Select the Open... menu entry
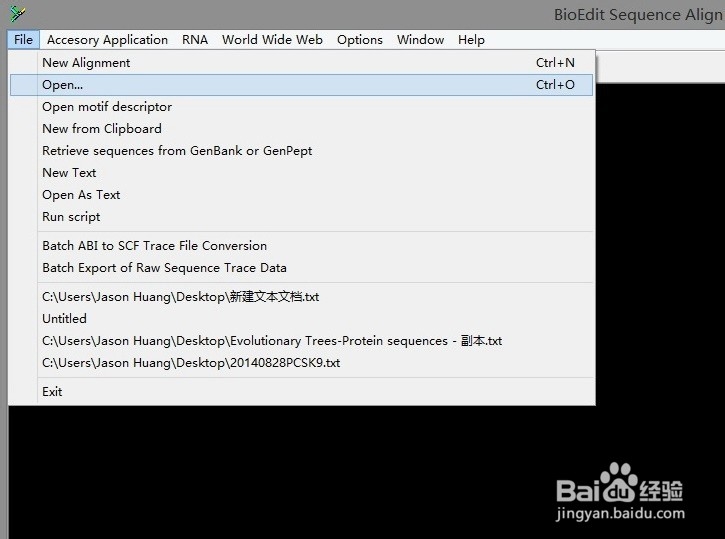Viewport: 725px width, 539px height. click(x=301, y=85)
